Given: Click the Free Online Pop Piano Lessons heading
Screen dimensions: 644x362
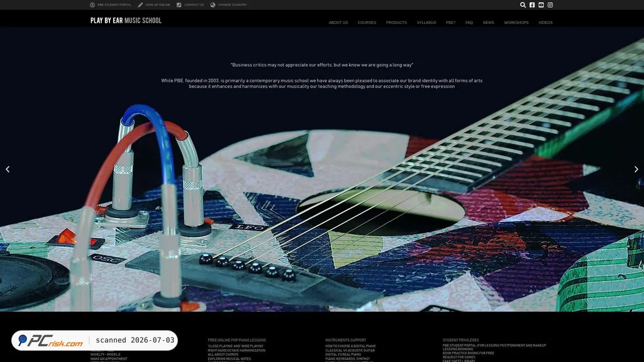Looking at the screenshot, I should (237, 340).
